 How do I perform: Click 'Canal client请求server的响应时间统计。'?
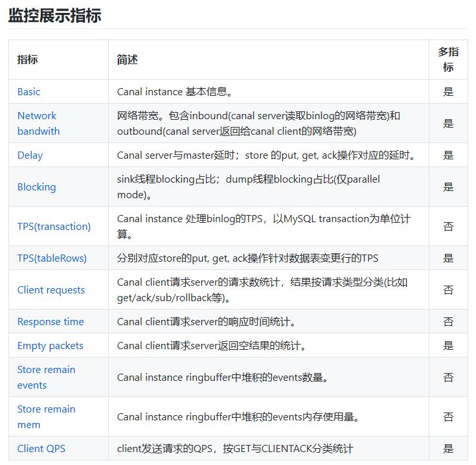(207, 322)
